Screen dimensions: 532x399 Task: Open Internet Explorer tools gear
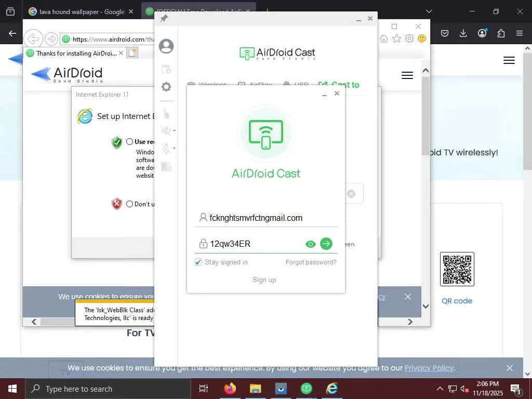point(409,38)
